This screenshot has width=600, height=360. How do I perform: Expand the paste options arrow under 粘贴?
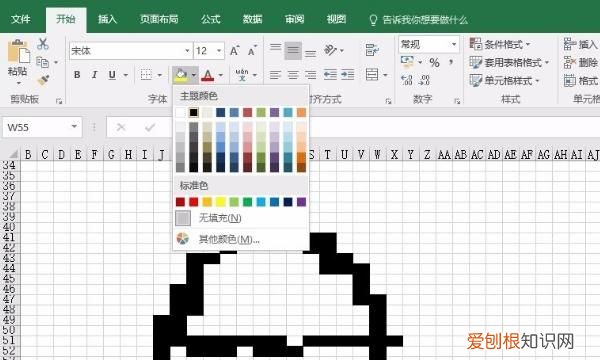[x=18, y=83]
